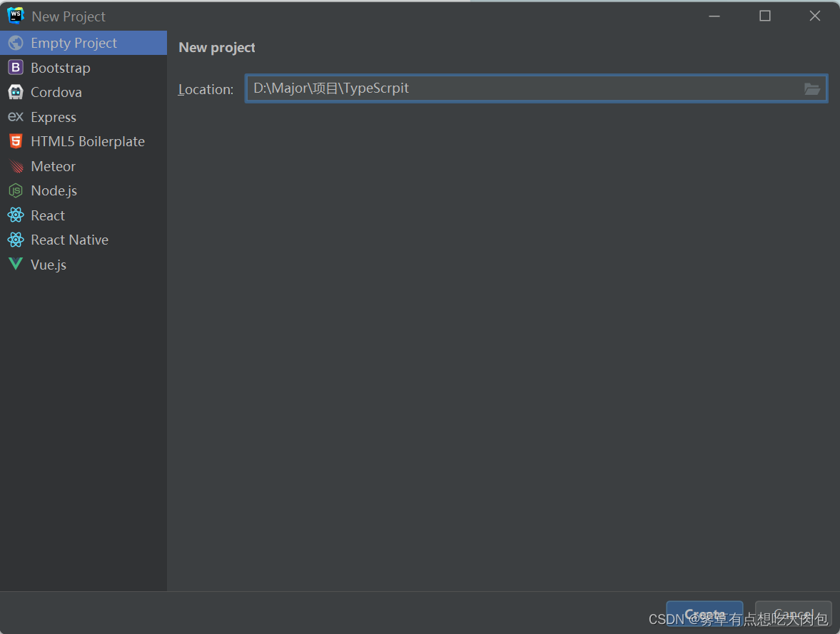Click the React Native atom icon
Image resolution: width=840 pixels, height=634 pixels.
[16, 240]
